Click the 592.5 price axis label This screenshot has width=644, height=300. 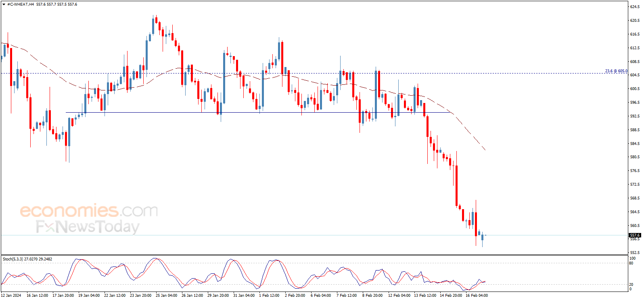pos(635,116)
